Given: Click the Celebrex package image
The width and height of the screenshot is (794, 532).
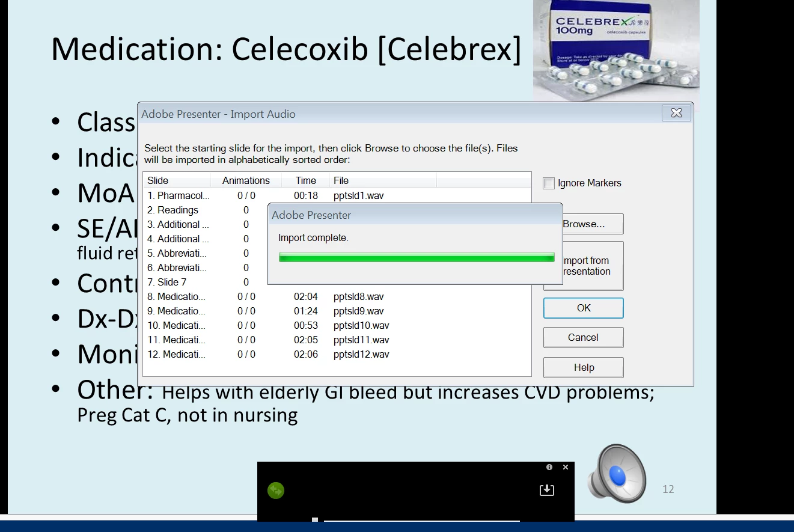Looking at the screenshot, I should click(x=616, y=51).
